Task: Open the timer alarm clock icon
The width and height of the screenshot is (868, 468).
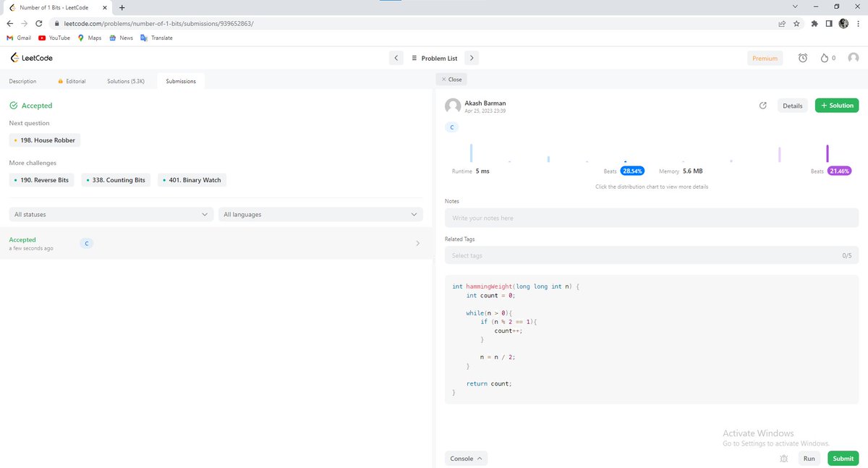Action: (803, 58)
